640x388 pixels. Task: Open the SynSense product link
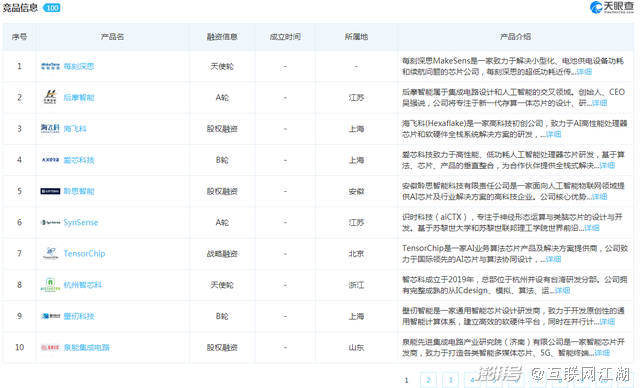click(81, 222)
